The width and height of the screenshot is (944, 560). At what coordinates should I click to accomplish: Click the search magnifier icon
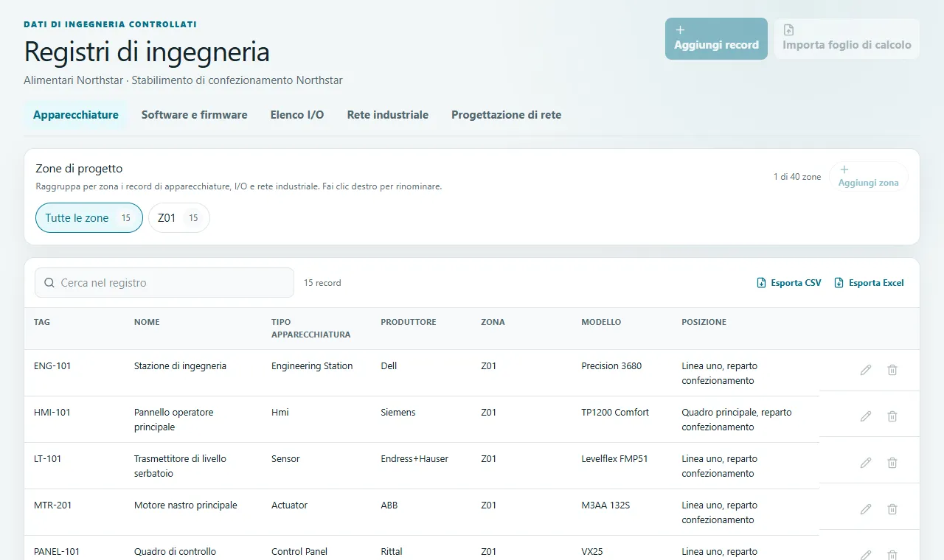tap(49, 283)
